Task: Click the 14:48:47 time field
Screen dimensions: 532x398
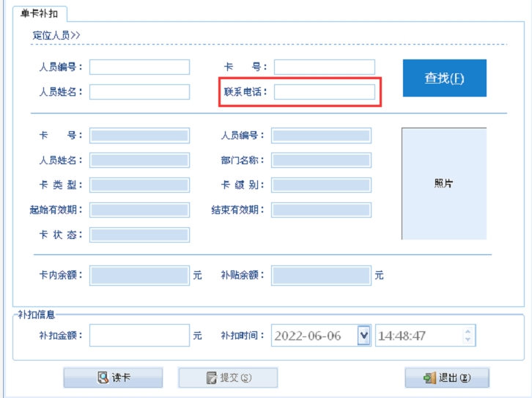Action: pos(418,336)
